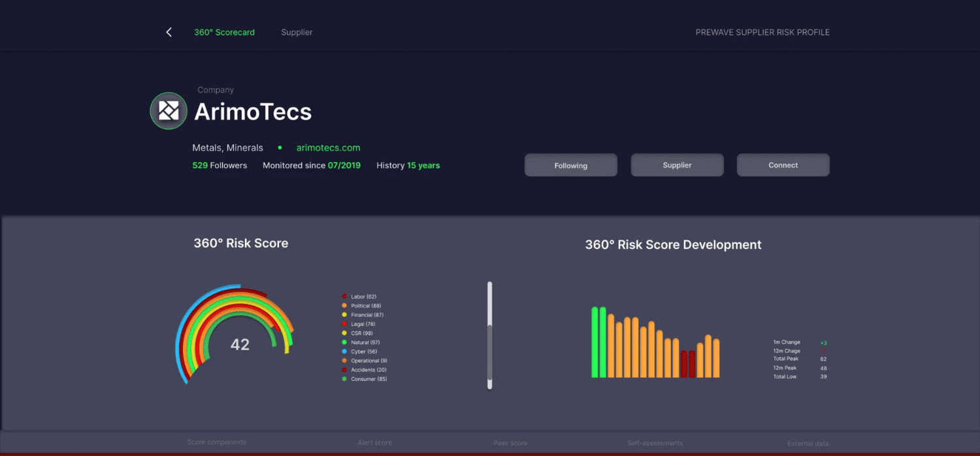Click the back arrow icon
This screenshot has height=456, width=980.
(x=169, y=32)
